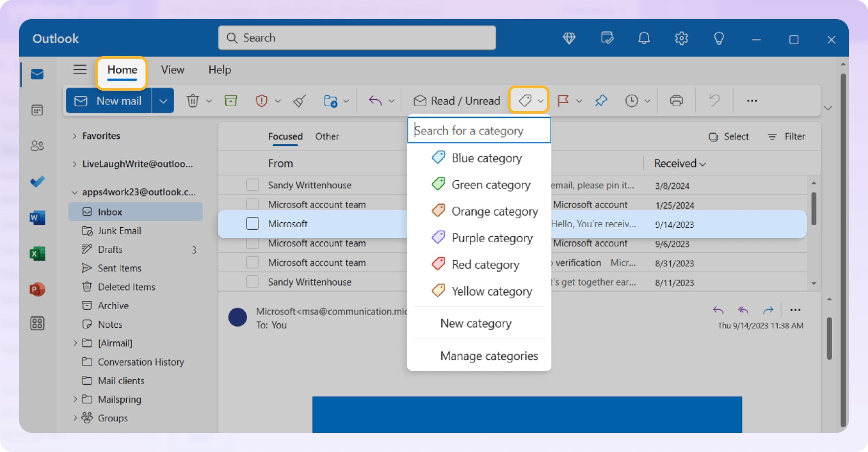The image size is (868, 452).
Task: Collapse the Favorites section
Action: pos(74,136)
